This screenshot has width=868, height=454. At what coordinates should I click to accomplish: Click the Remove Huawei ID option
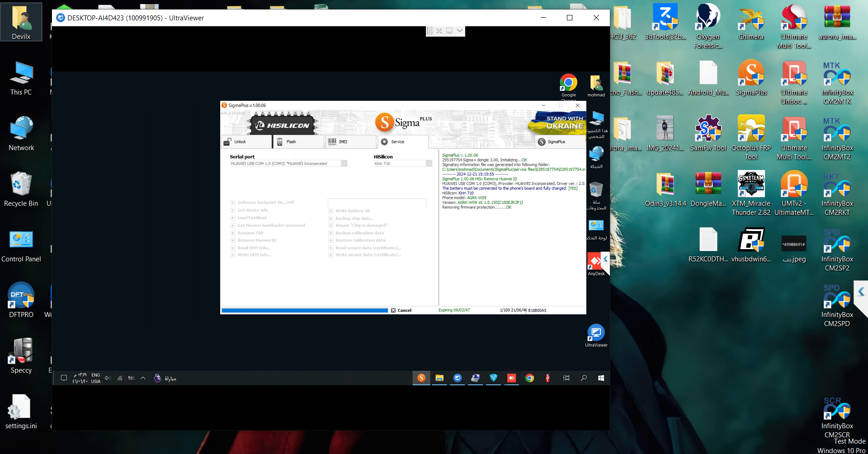tap(257, 240)
